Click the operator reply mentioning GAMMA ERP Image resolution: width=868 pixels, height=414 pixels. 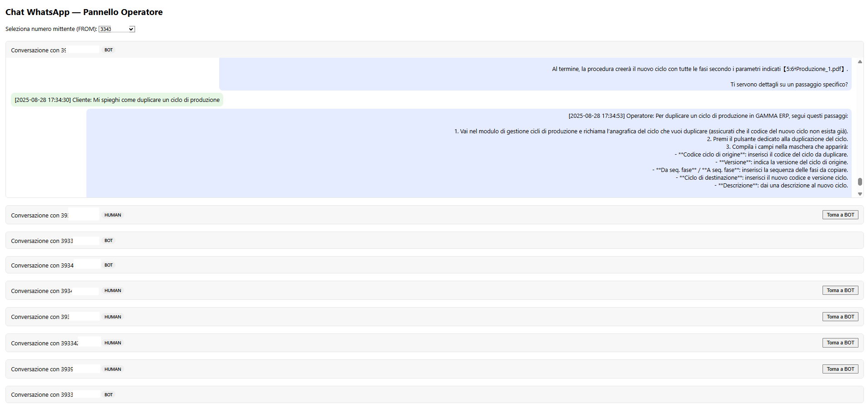tap(468, 150)
